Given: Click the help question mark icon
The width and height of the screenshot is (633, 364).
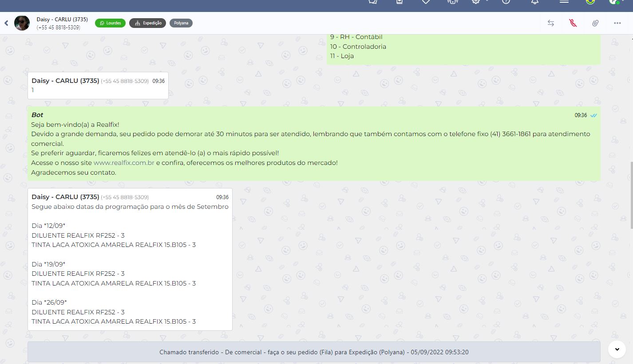Looking at the screenshot, I should (x=506, y=2).
